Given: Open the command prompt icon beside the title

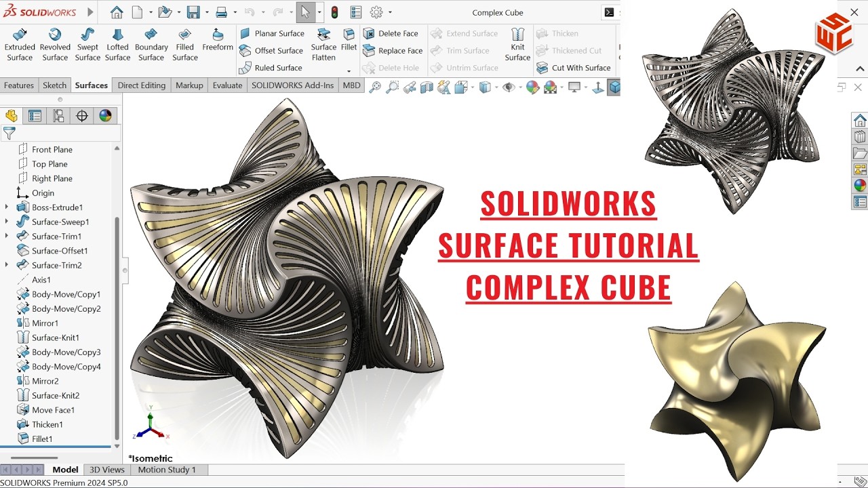Looking at the screenshot, I should [x=610, y=12].
